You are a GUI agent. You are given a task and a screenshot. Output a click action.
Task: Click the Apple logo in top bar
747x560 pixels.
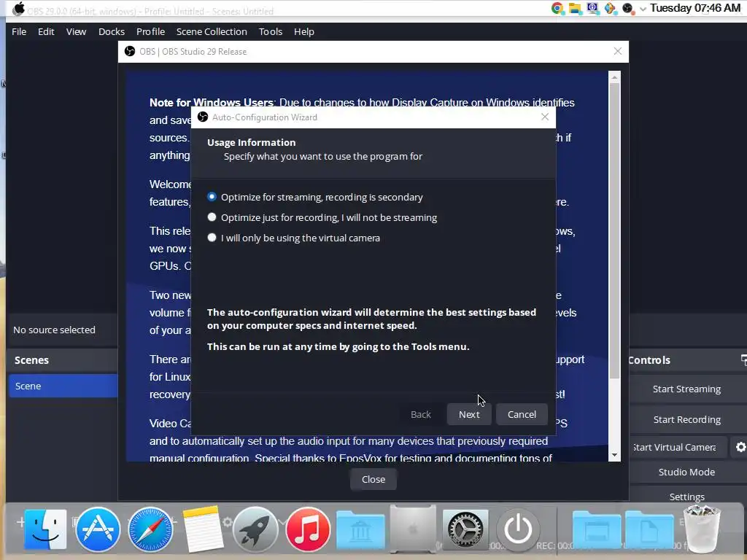[x=18, y=9]
